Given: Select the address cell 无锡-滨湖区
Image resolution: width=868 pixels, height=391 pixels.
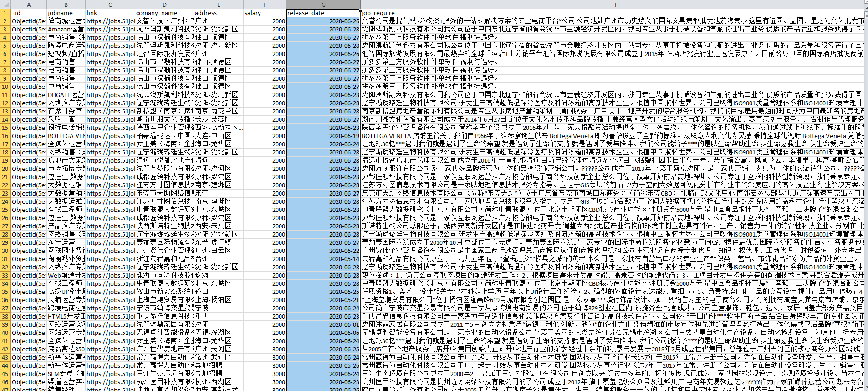Looking at the screenshot, I should pyautogui.click(x=219, y=333).
